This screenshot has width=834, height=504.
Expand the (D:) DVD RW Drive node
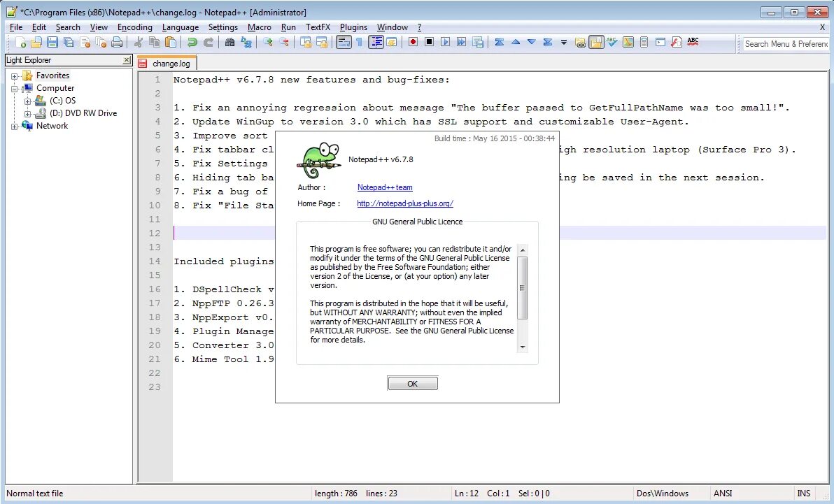[27, 114]
